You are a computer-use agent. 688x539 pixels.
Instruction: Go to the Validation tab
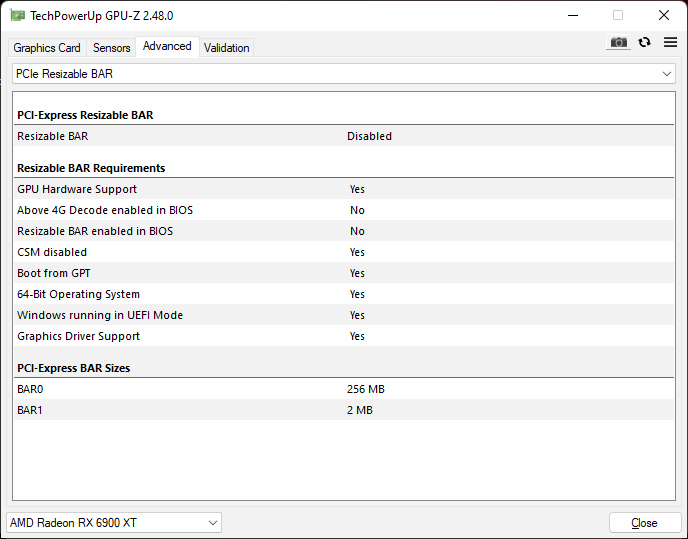[226, 47]
